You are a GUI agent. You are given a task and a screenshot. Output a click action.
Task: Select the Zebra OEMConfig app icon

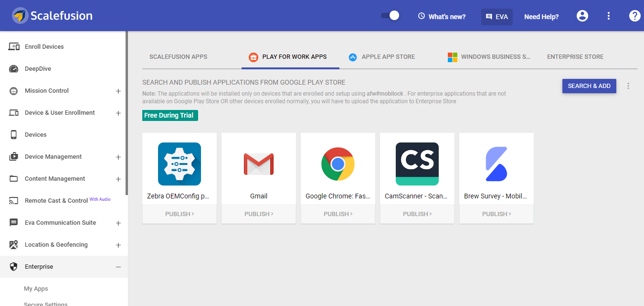(179, 164)
